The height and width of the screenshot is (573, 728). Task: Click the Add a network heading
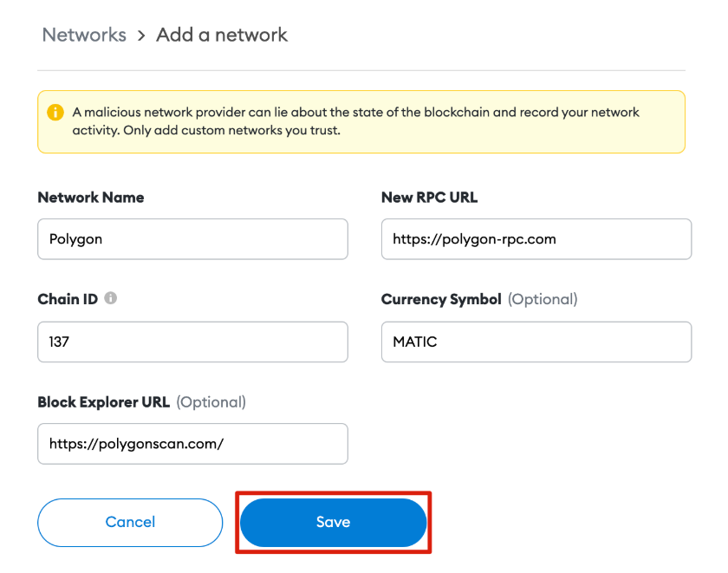coord(222,36)
